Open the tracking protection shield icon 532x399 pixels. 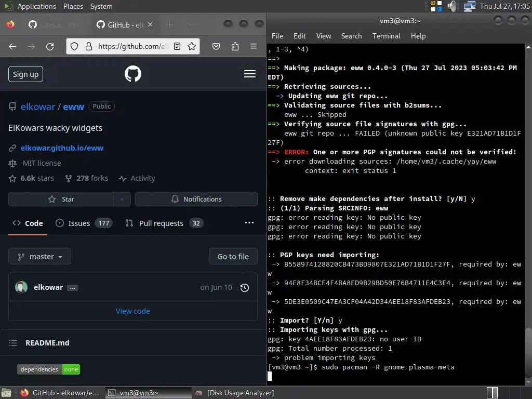click(74, 46)
